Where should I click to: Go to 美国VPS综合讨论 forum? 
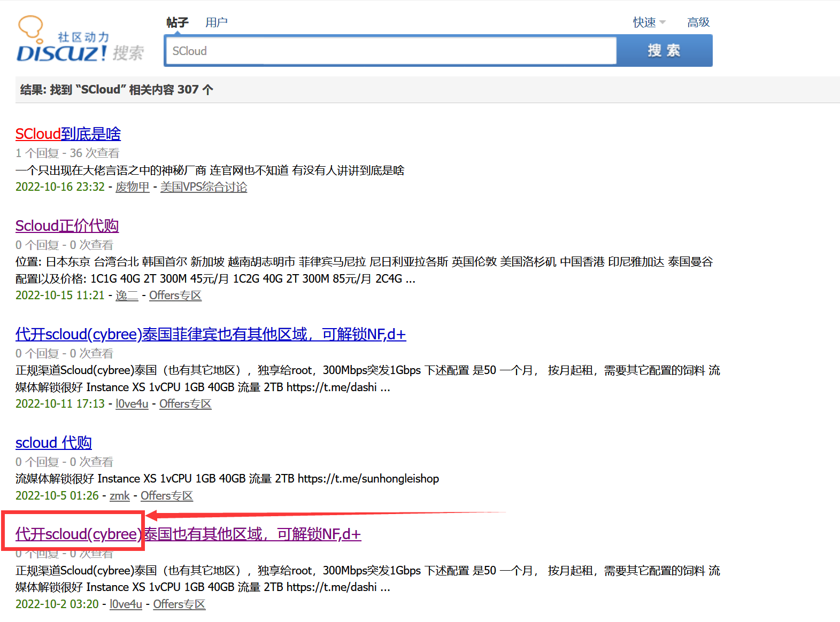tap(204, 187)
